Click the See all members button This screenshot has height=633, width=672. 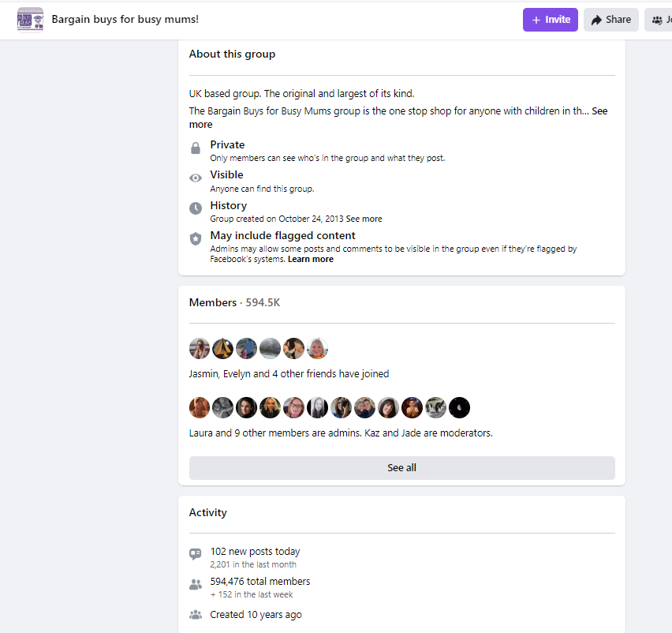click(402, 468)
